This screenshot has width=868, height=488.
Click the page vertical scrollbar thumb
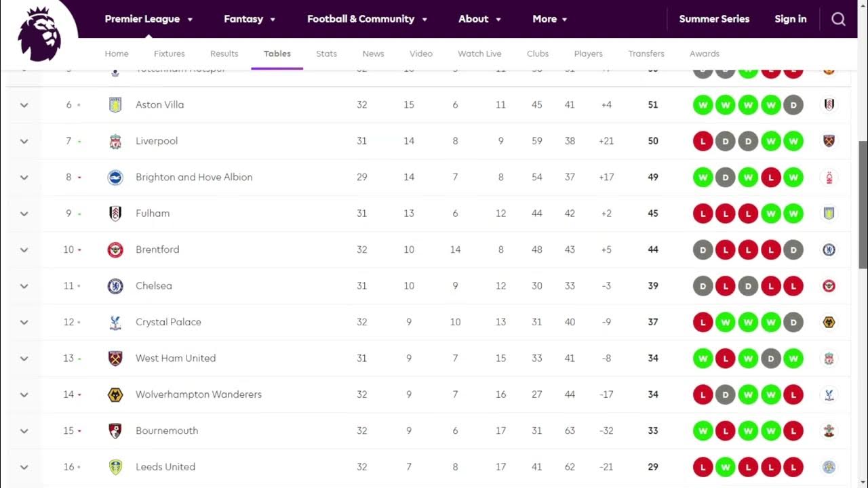(x=863, y=205)
